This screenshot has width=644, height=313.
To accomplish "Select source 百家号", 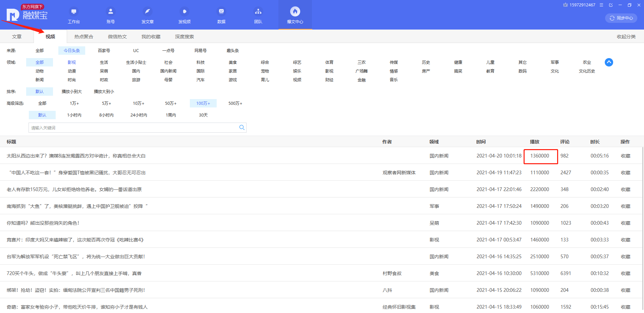I will tap(104, 51).
